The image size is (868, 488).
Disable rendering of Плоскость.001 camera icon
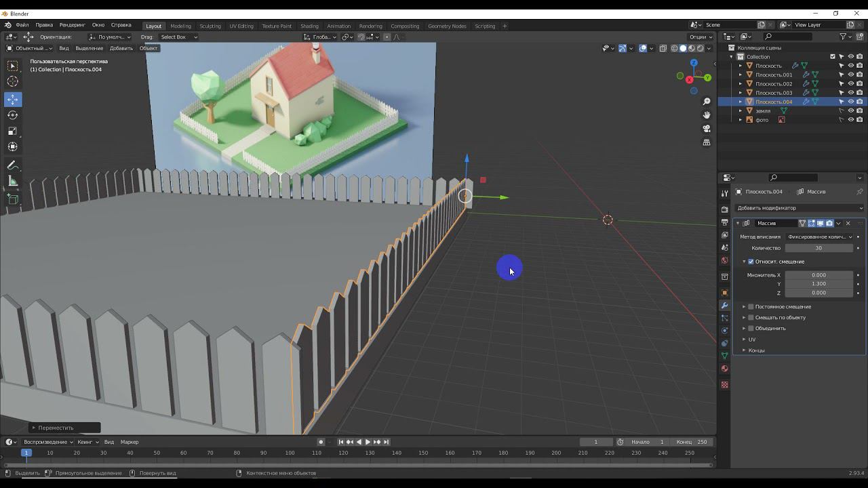(x=860, y=75)
